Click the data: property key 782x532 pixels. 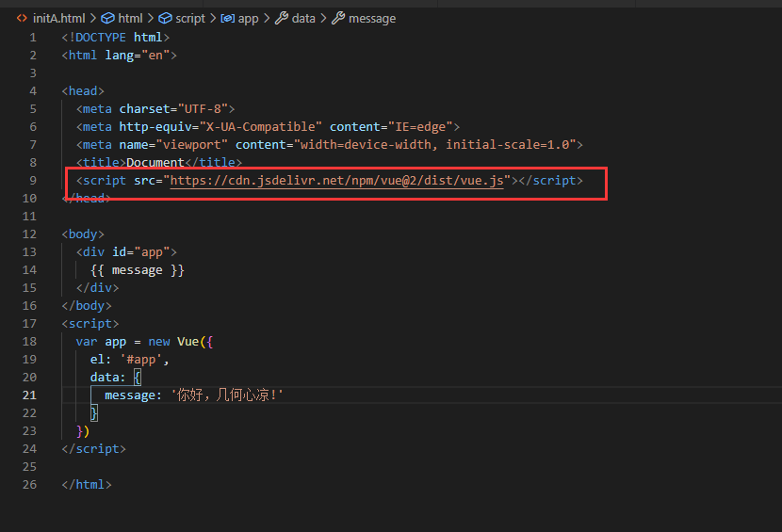coord(107,378)
